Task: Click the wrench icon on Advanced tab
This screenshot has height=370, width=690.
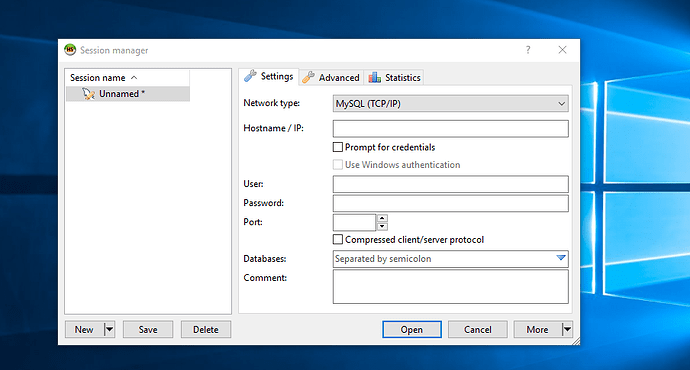Action: click(308, 77)
